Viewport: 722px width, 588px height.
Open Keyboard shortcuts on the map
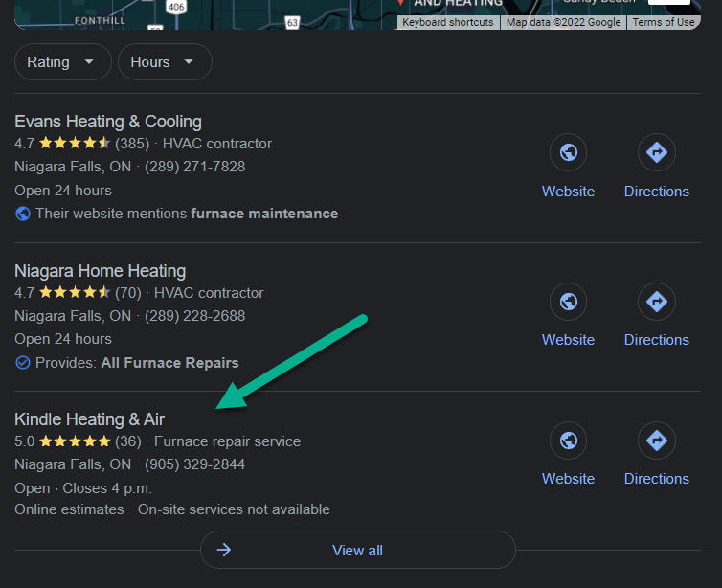pos(448,22)
